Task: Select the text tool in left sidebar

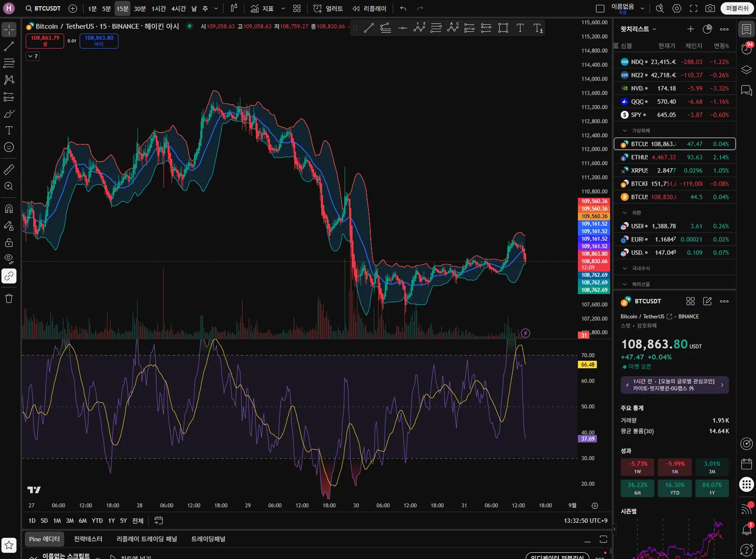Action: tap(9, 130)
